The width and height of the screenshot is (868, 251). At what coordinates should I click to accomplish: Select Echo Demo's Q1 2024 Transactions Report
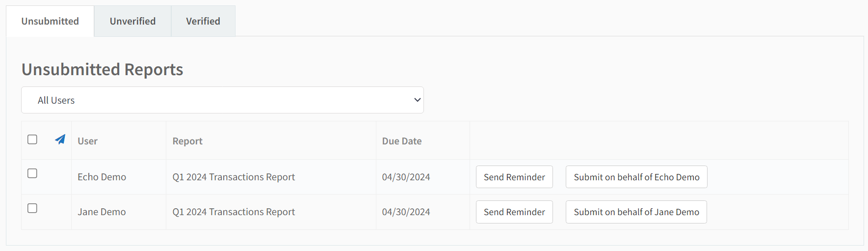click(234, 177)
